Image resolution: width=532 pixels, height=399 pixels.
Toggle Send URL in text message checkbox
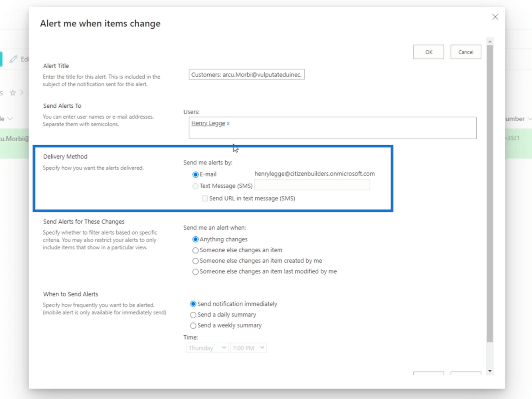pyautogui.click(x=204, y=198)
